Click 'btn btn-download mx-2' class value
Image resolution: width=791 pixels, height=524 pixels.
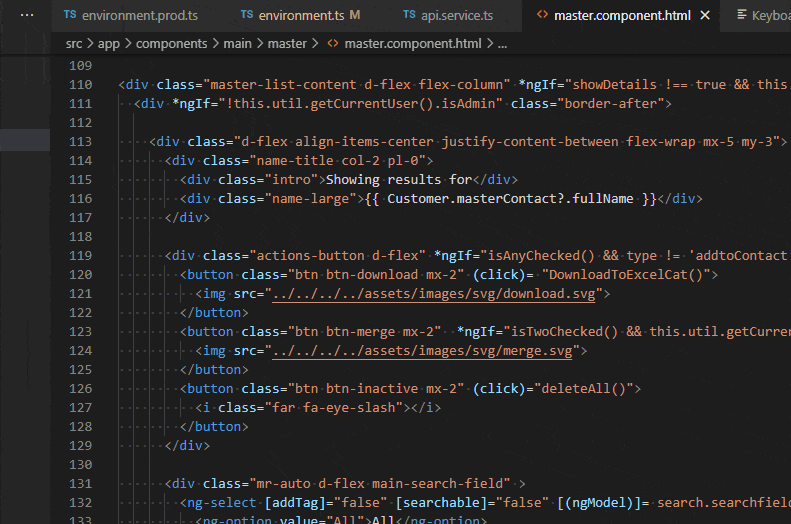click(x=376, y=275)
